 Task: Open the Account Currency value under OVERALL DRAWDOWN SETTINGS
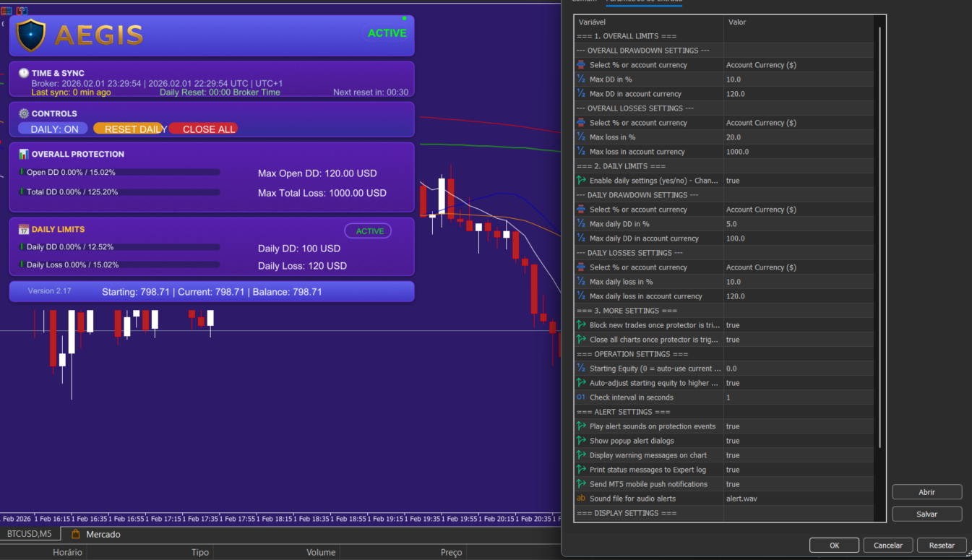799,65
